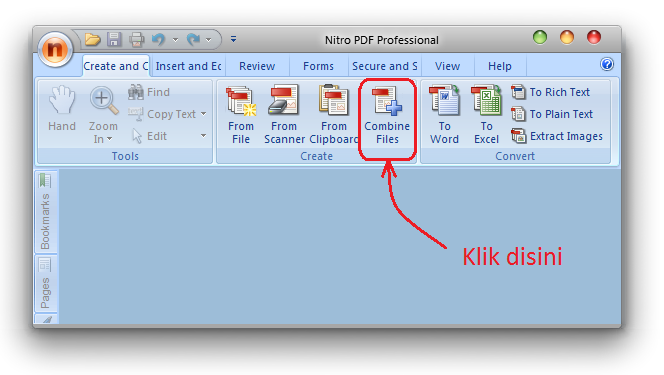Select the Hand tool
The height and width of the screenshot is (375, 664).
[62, 109]
